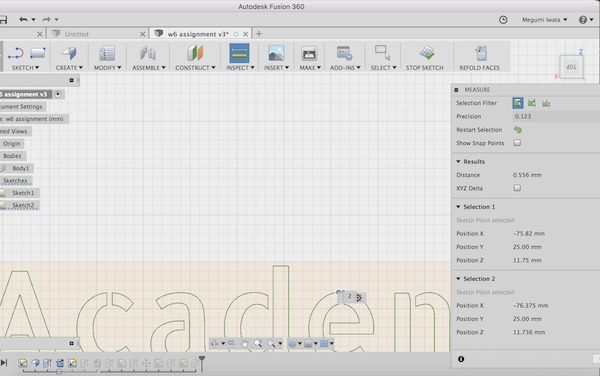Choose the third Selection Filter icon
600x376 pixels.
pyautogui.click(x=546, y=103)
